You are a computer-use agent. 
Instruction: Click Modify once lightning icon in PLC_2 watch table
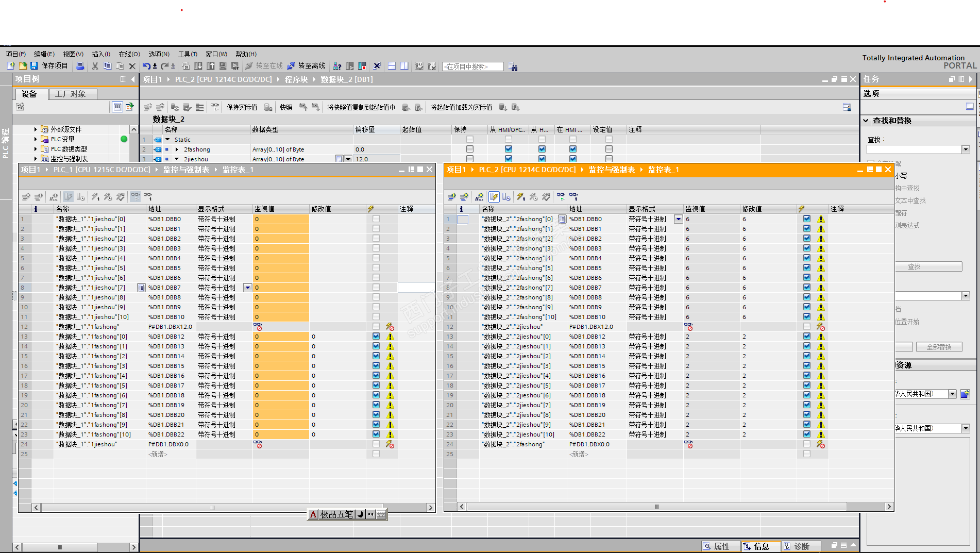point(521,196)
